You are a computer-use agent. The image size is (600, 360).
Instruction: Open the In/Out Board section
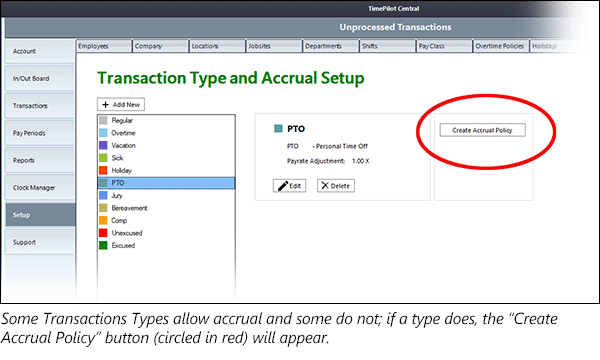tap(40, 78)
